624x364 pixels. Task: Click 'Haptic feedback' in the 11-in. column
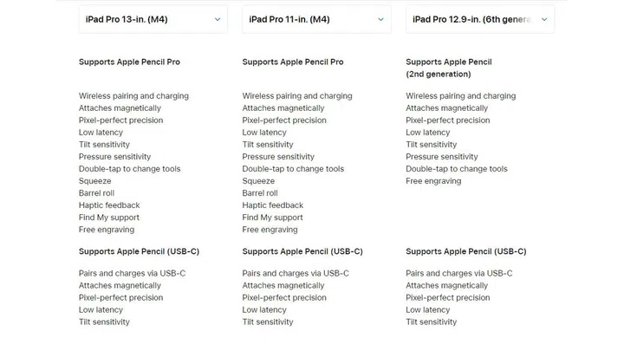pyautogui.click(x=273, y=205)
